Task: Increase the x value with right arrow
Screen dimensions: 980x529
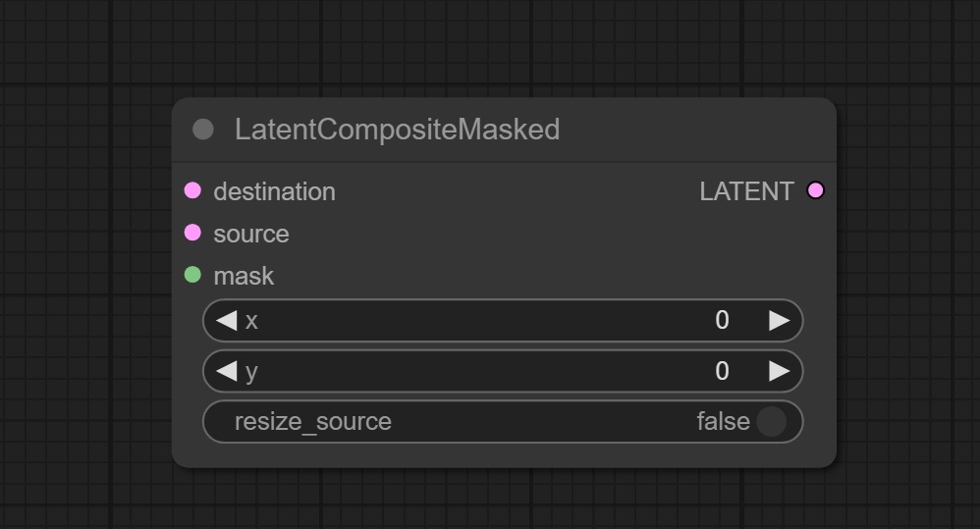Action: click(779, 320)
